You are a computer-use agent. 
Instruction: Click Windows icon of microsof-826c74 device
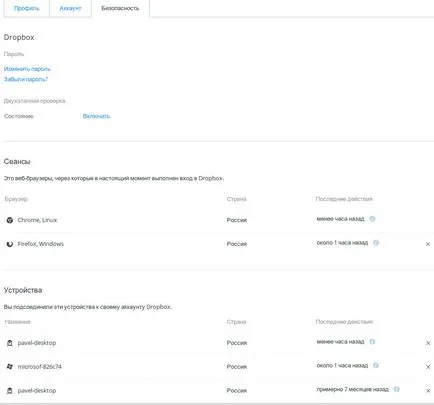click(x=10, y=367)
